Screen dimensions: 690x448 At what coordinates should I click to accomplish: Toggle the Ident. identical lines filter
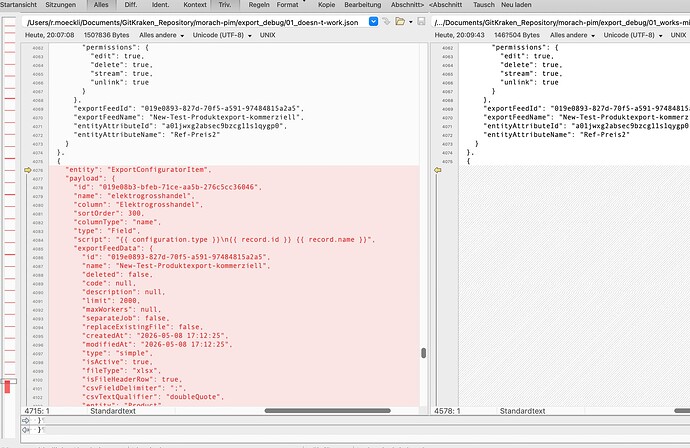(161, 5)
